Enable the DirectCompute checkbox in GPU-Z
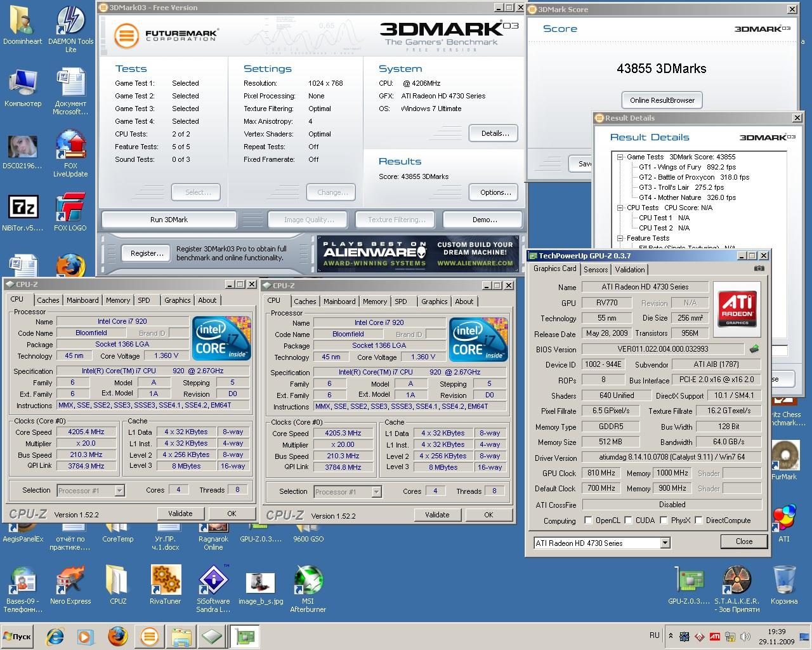The width and height of the screenshot is (812, 650). [x=698, y=521]
